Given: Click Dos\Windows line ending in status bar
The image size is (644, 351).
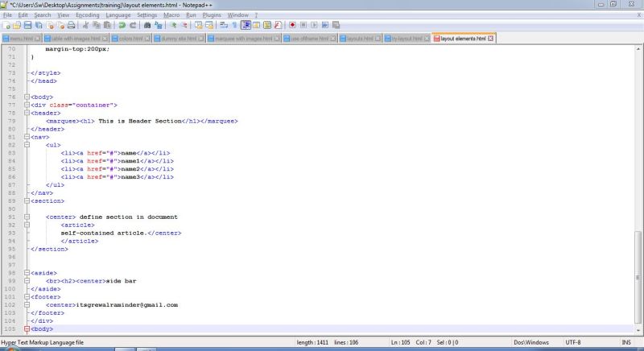Looking at the screenshot, I should pos(531,342).
